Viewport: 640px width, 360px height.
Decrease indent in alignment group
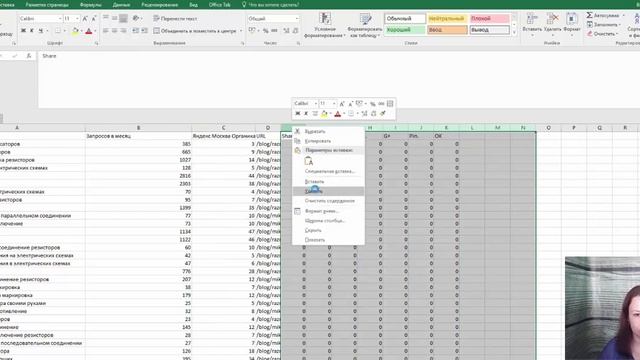point(136,31)
